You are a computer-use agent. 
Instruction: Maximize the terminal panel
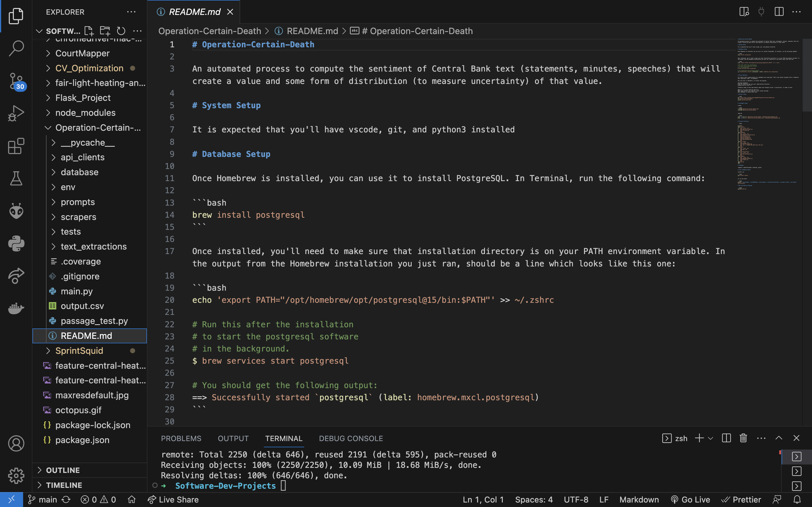(x=779, y=438)
